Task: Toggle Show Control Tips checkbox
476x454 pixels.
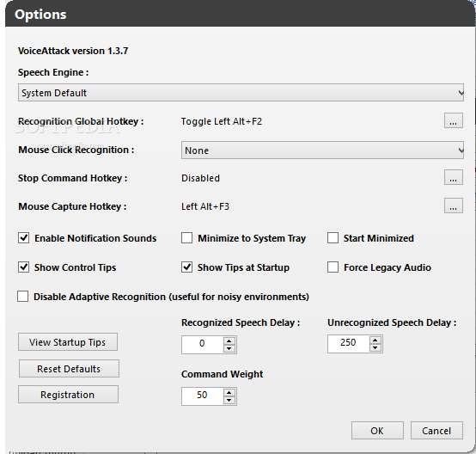Action: [x=24, y=267]
